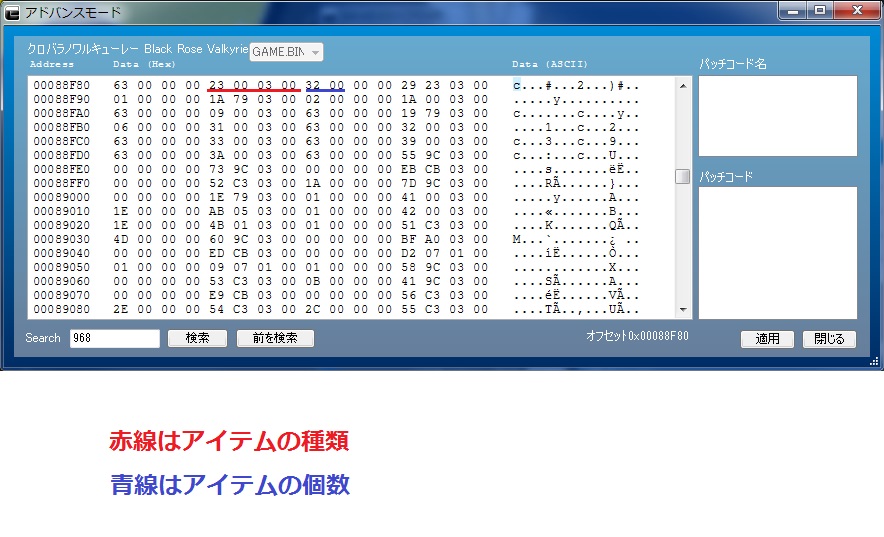Screen dimensions: 884x537
Task: Click the hex view scrollbar down arrow
Action: (683, 310)
